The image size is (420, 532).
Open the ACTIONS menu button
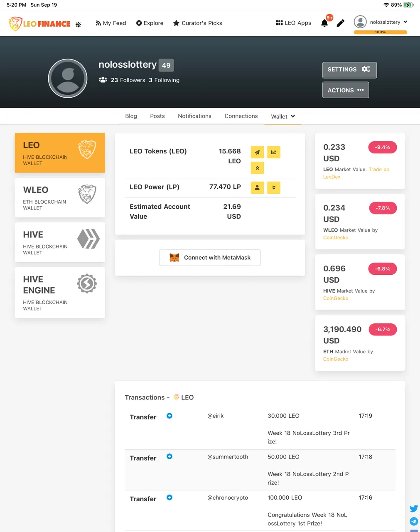346,90
